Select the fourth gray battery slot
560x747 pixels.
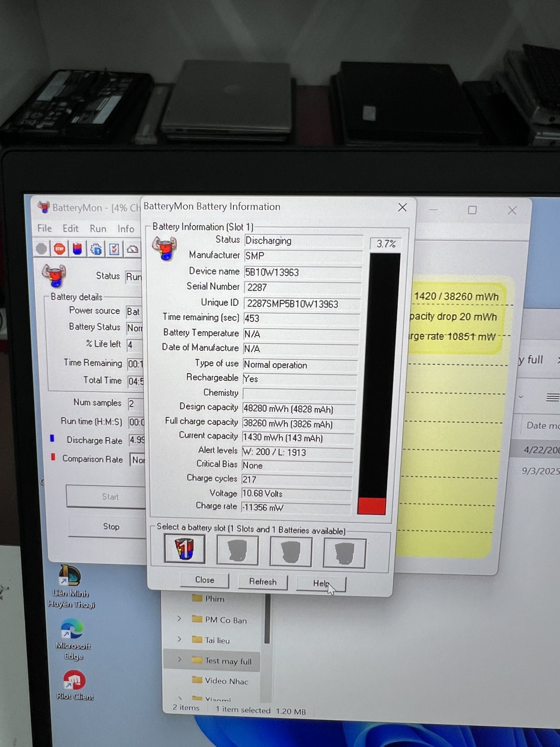point(344,553)
